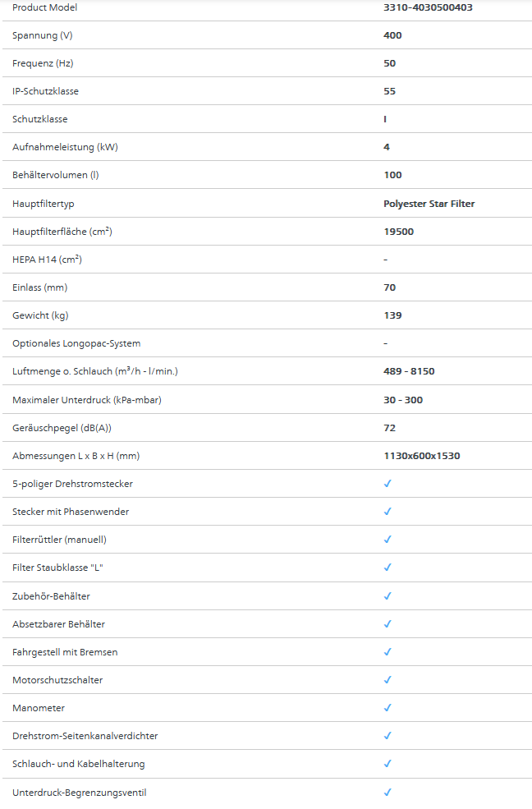Click the Gewicht value 139

coord(392,315)
